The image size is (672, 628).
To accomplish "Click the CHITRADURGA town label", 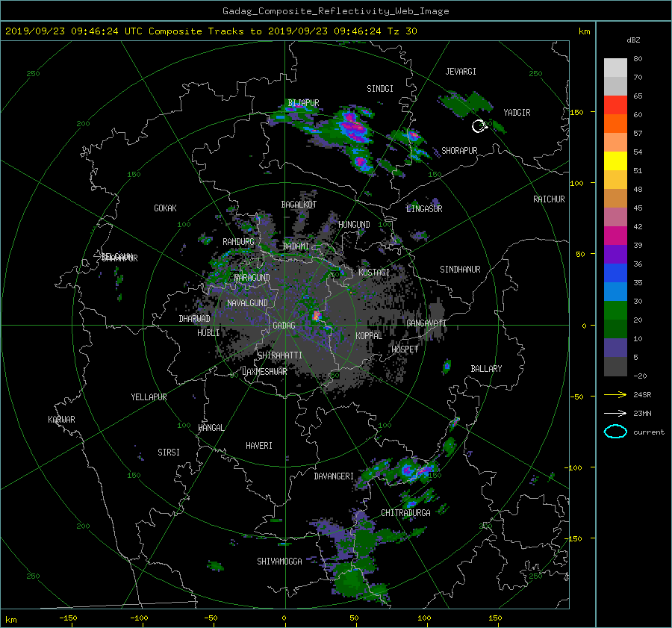I will click(405, 513).
